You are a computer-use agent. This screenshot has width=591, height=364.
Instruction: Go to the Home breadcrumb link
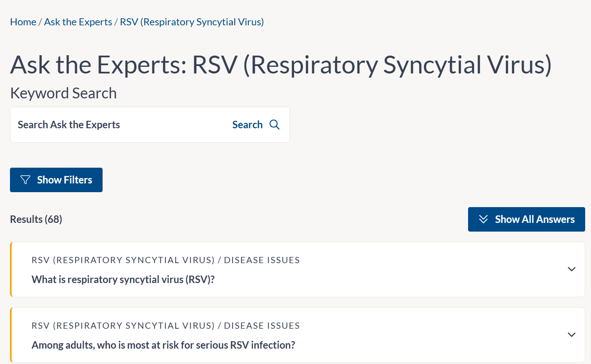tap(23, 22)
